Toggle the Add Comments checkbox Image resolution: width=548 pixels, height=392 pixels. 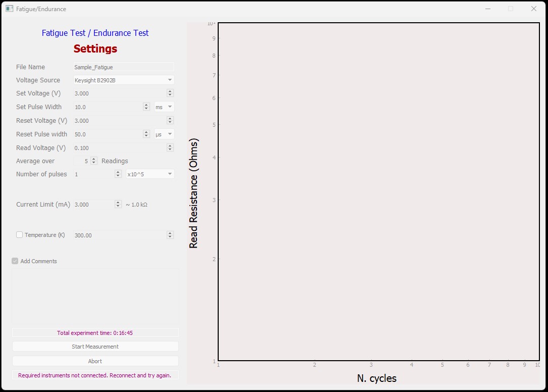click(15, 261)
